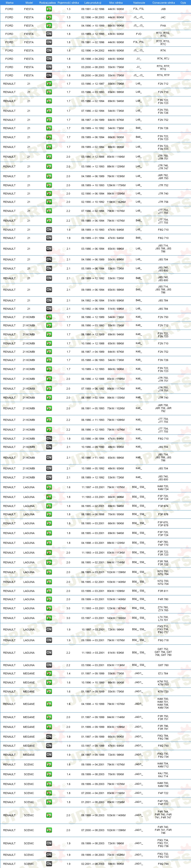Click the petrol icon in the Laguna F3P 674 row

(x=49, y=506)
